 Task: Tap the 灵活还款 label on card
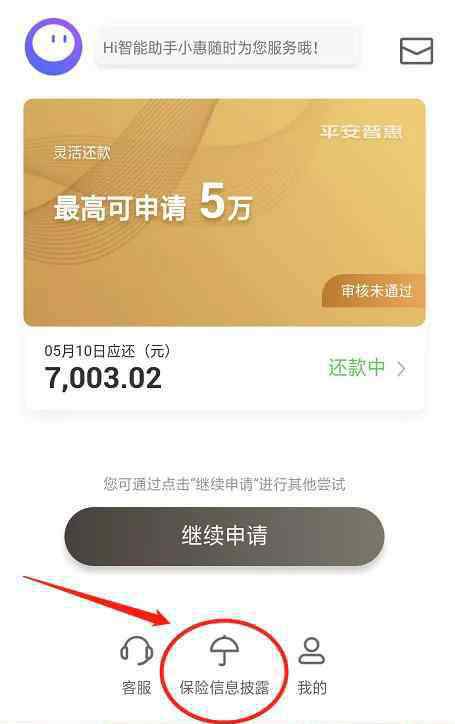pos(82,153)
